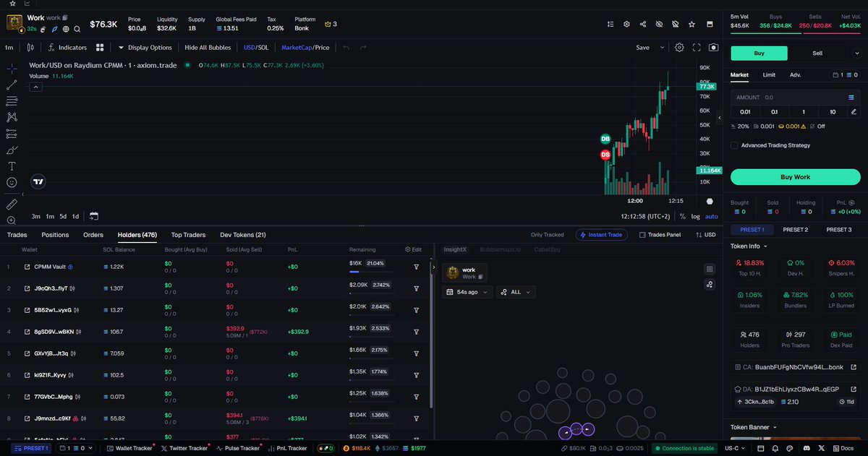The height and width of the screenshot is (456, 868).
Task: Filter the CPMM Vault holder row
Action: click(x=417, y=267)
